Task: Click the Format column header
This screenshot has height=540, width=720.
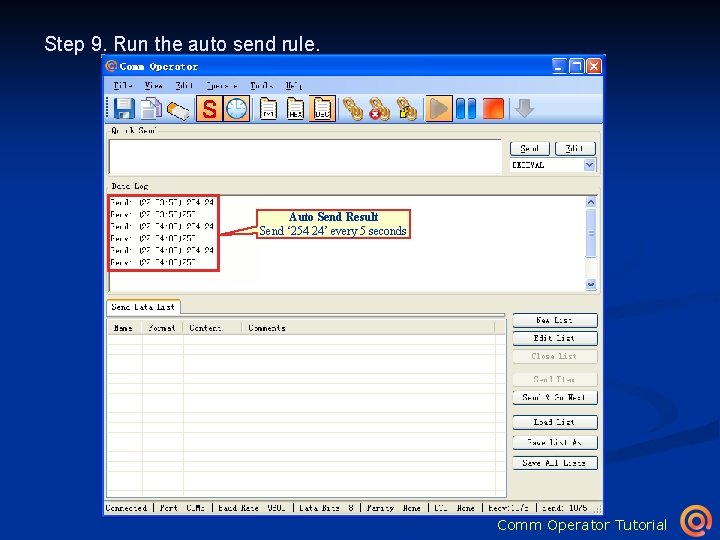Action: point(162,328)
